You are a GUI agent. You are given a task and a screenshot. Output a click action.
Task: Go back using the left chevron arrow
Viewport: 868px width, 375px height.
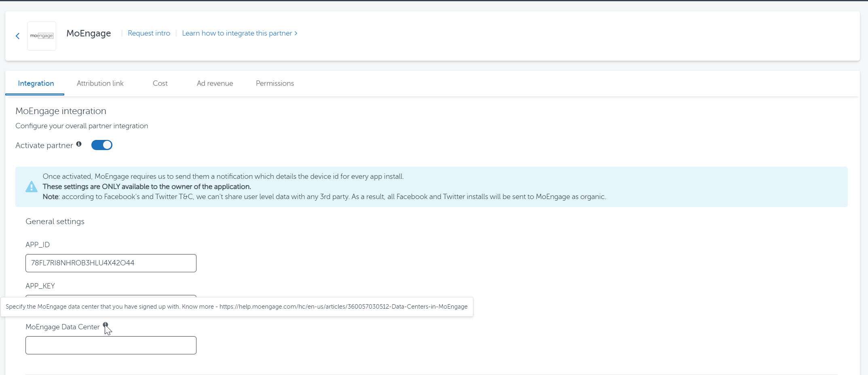(x=17, y=36)
